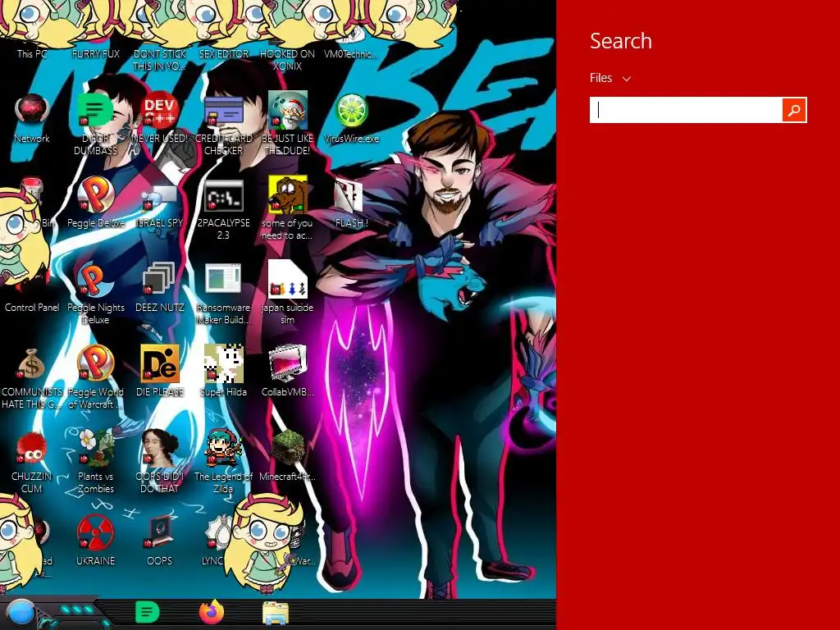840x630 pixels.
Task: Open File Explorer from the taskbar
Action: [x=276, y=614]
